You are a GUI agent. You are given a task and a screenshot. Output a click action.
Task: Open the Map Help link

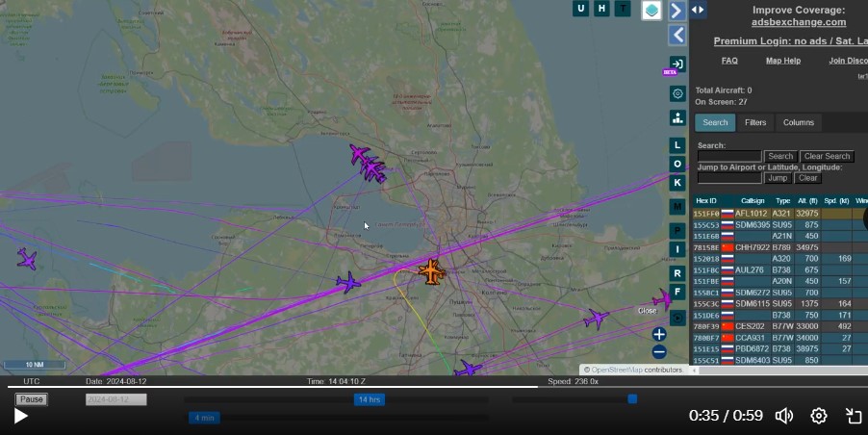[782, 61]
